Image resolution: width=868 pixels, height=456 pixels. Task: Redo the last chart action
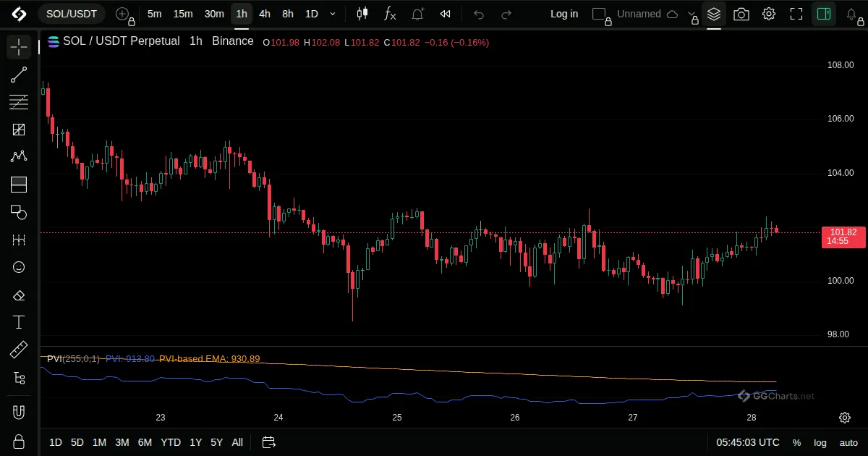[x=506, y=14]
